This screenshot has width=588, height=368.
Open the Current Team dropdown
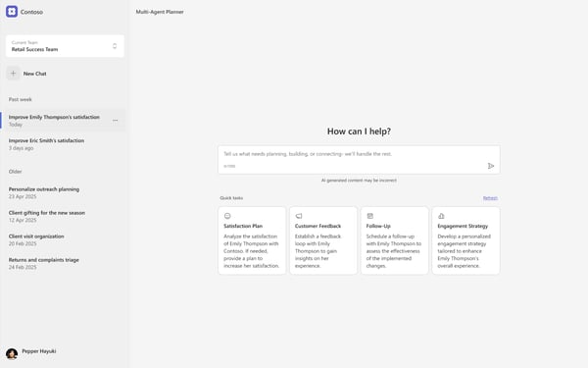pyautogui.click(x=65, y=46)
